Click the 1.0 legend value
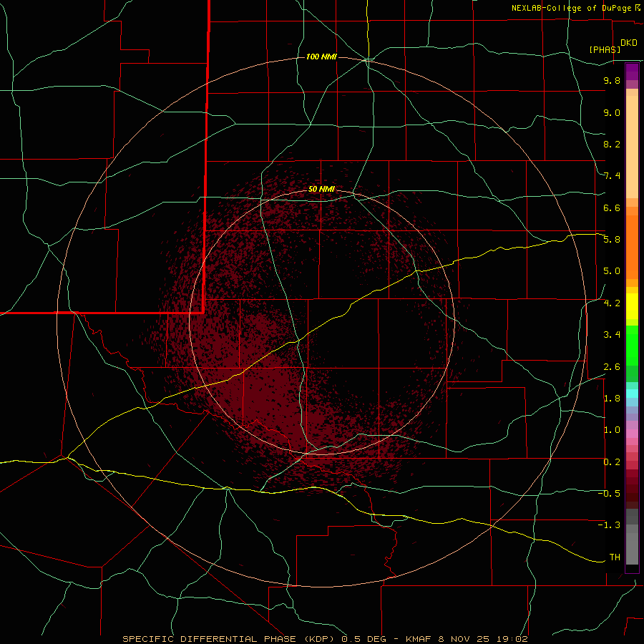The image size is (644, 644). point(612,430)
